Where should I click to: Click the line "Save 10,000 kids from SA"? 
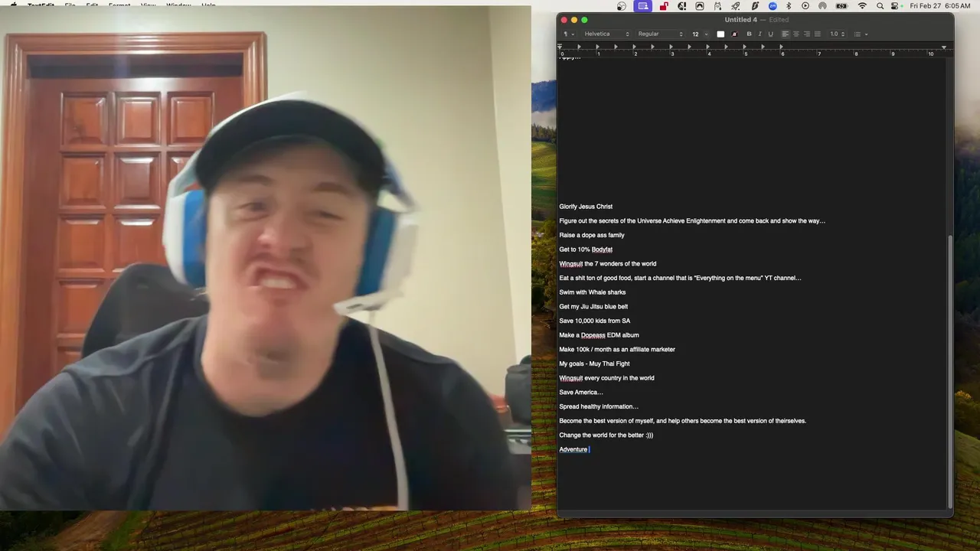pos(595,321)
